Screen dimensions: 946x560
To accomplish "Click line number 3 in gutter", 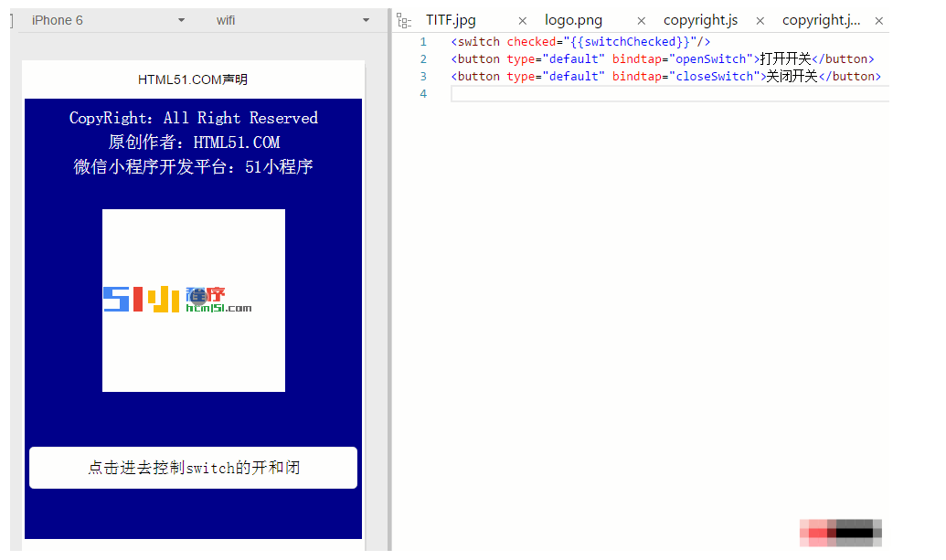I will click(423, 77).
